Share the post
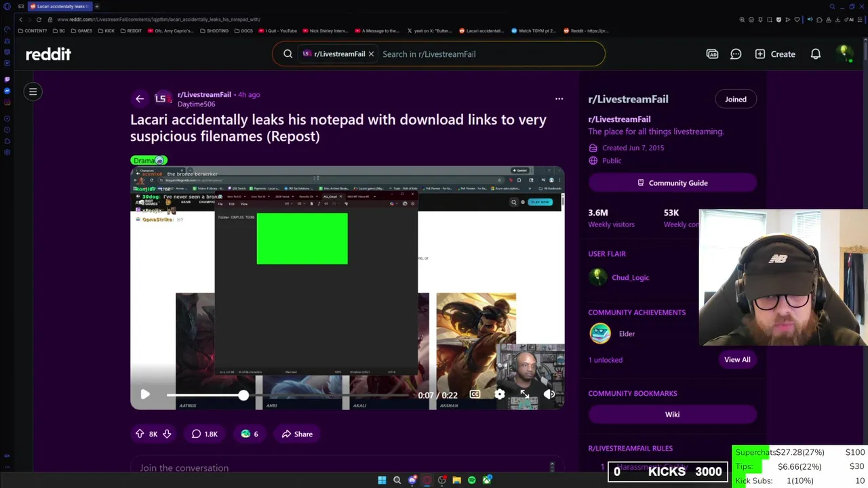The width and height of the screenshot is (868, 488). (297, 434)
